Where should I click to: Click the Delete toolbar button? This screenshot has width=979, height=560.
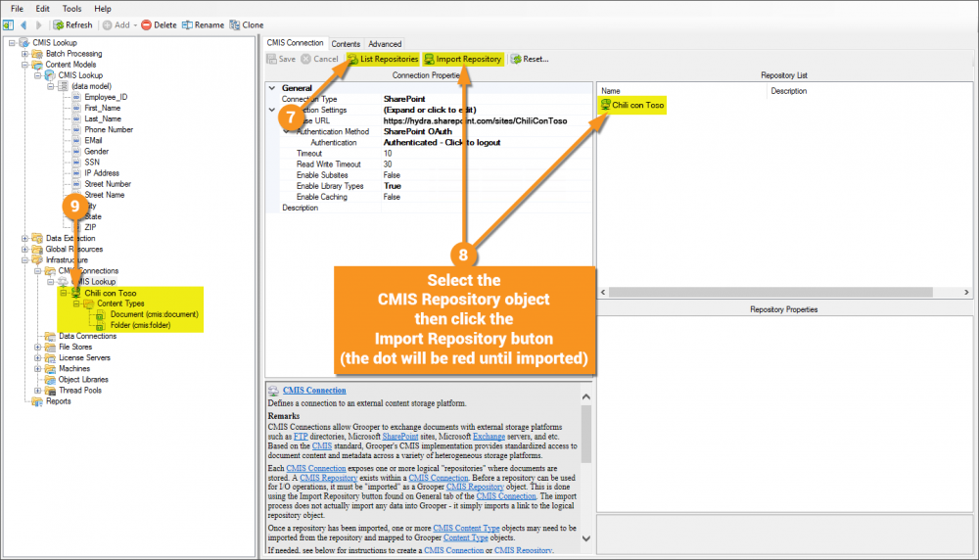coord(159,25)
